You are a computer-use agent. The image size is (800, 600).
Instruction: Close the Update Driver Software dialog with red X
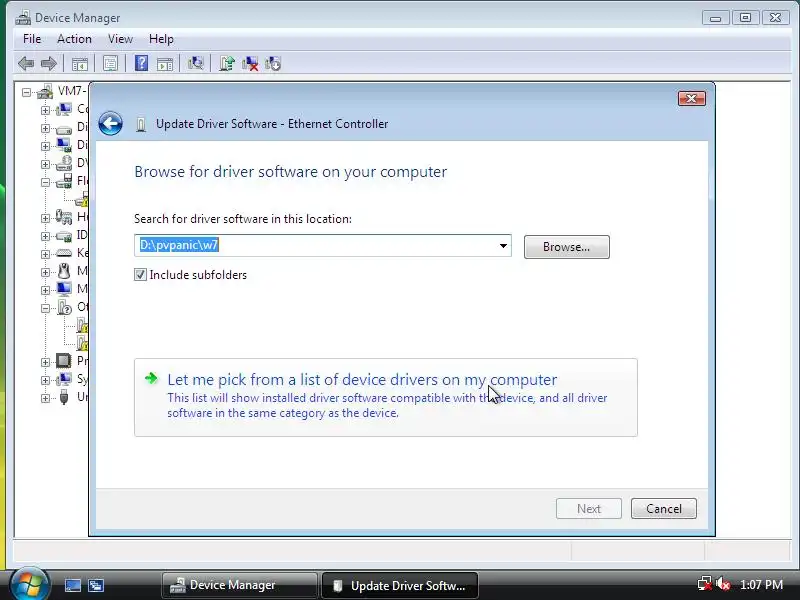coord(691,98)
